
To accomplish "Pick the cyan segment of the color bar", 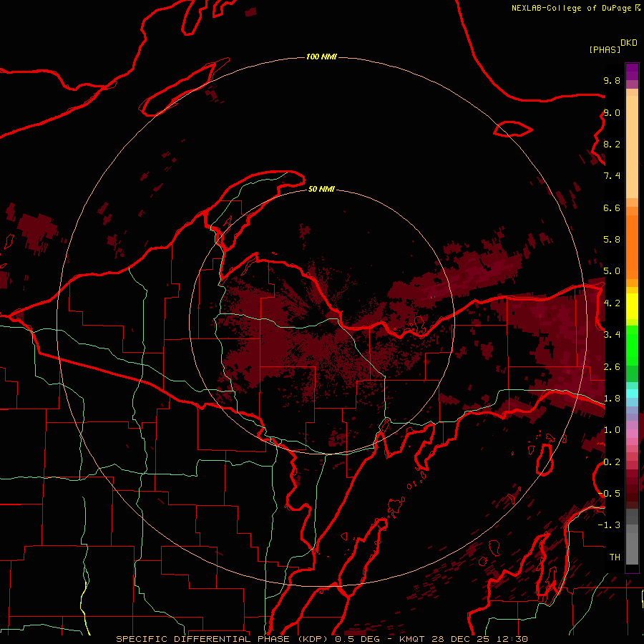I will 632,394.
